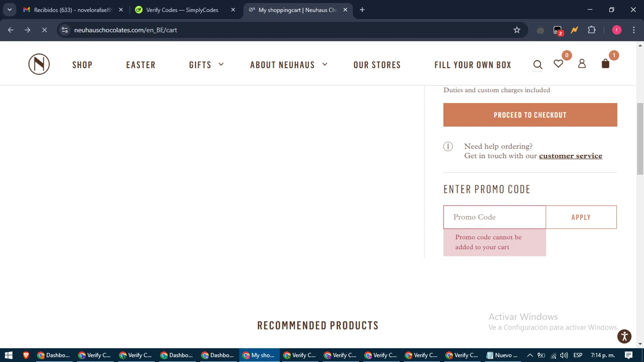The height and width of the screenshot is (362, 644).
Task: Open the accessibility widget icon
Action: (x=624, y=336)
